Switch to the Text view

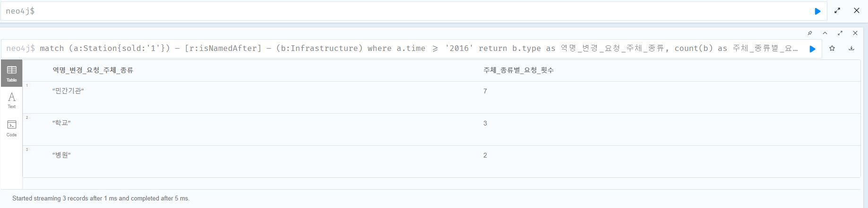click(12, 100)
